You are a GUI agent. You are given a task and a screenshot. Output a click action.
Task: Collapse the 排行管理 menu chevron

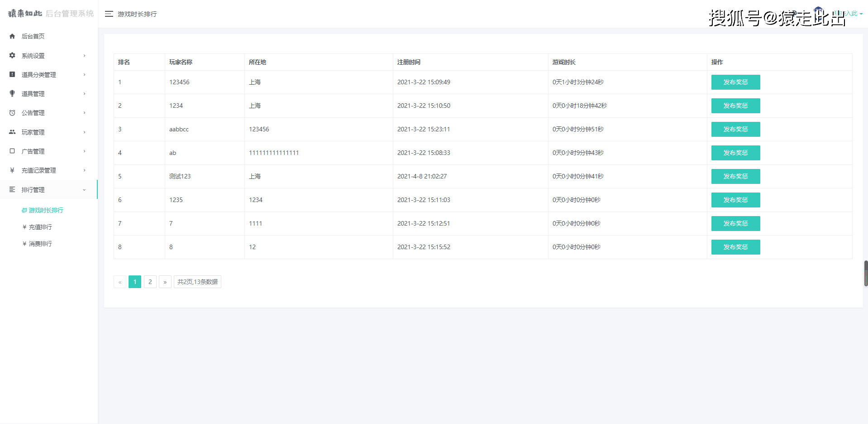pyautogui.click(x=84, y=190)
